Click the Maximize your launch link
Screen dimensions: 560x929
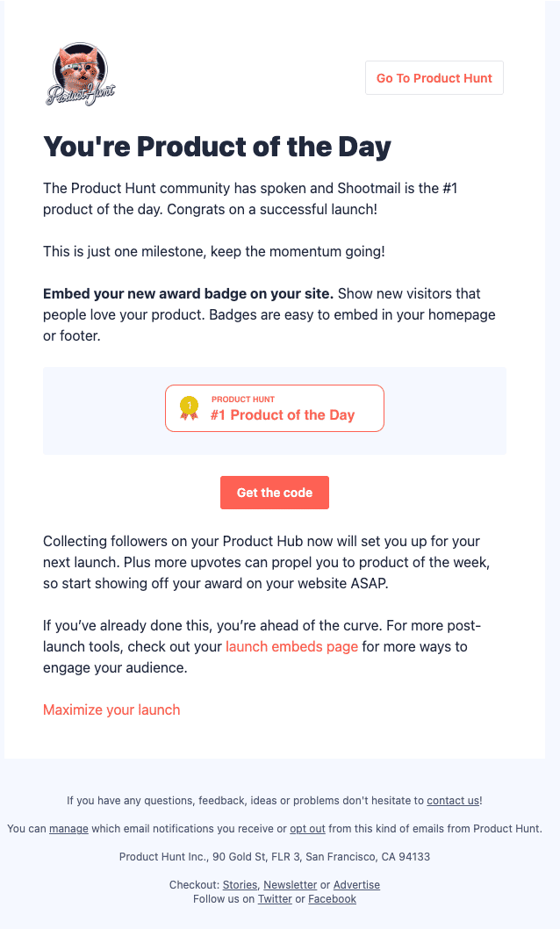111,709
